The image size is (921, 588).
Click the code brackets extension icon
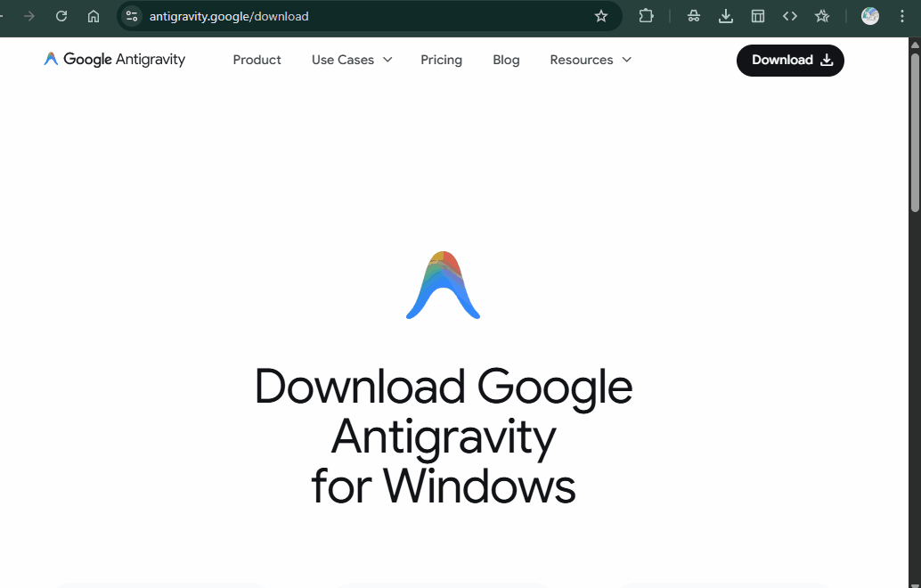coord(790,16)
